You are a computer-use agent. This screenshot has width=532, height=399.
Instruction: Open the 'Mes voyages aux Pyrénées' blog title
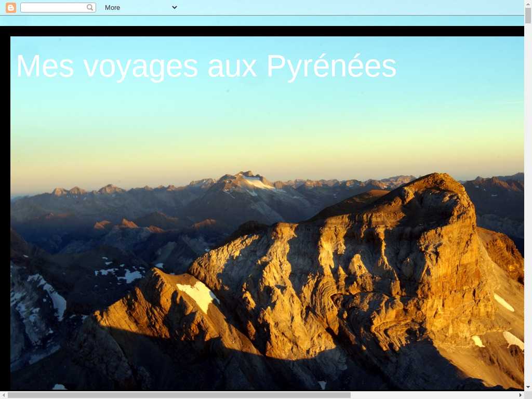[x=206, y=66]
